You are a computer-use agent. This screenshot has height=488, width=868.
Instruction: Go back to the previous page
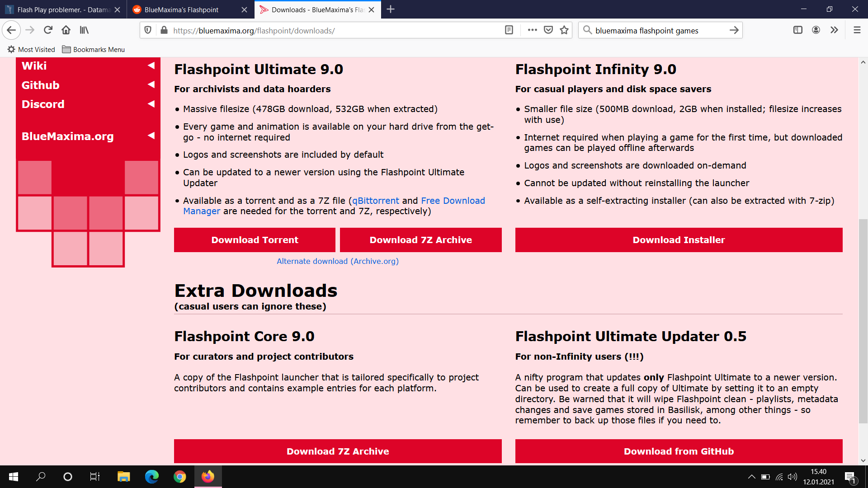click(x=12, y=30)
